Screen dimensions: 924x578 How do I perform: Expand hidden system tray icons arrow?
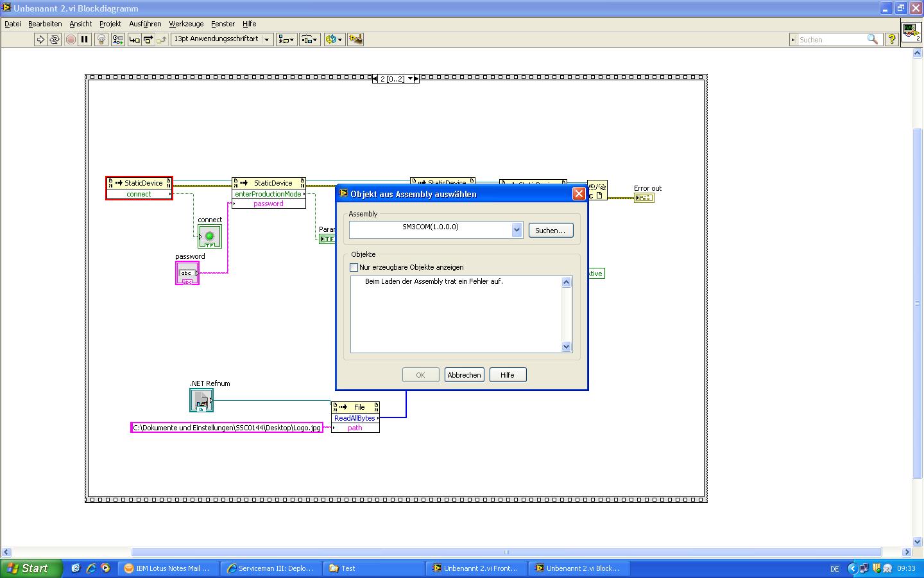(x=852, y=568)
